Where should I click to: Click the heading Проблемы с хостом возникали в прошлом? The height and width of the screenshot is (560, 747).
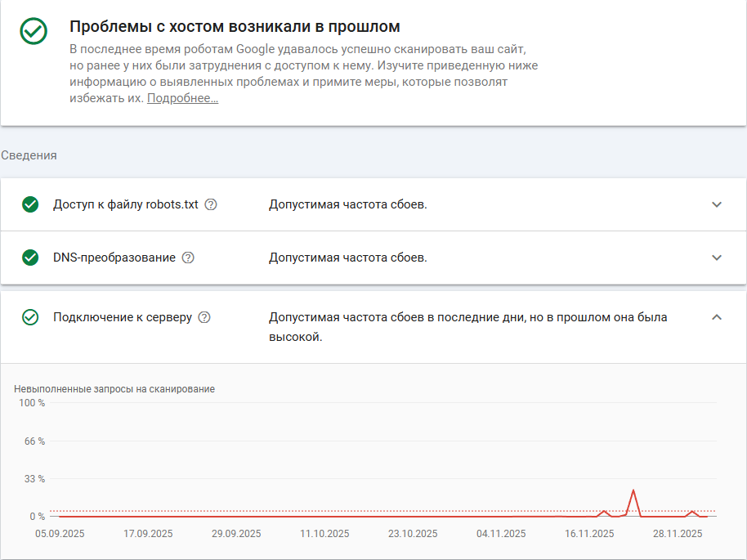[x=235, y=27]
